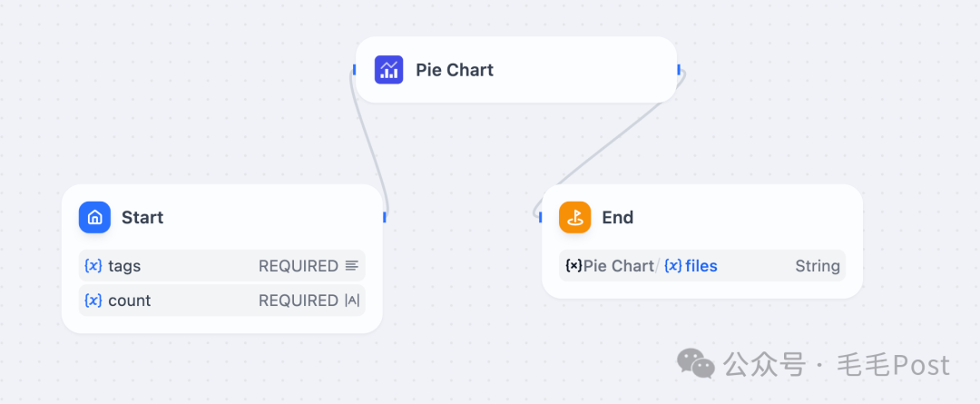Image resolution: width=980 pixels, height=404 pixels.
Task: Open the count variable row
Action: click(222, 301)
